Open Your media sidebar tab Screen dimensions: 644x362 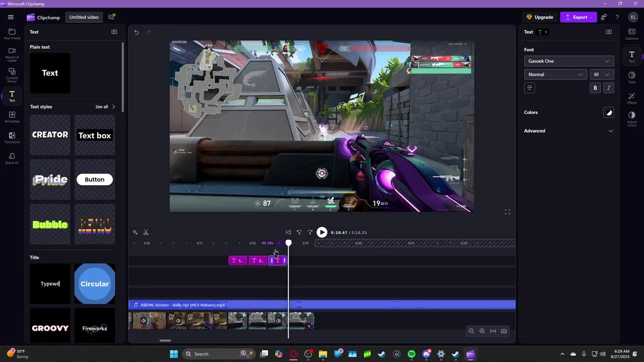(x=12, y=34)
